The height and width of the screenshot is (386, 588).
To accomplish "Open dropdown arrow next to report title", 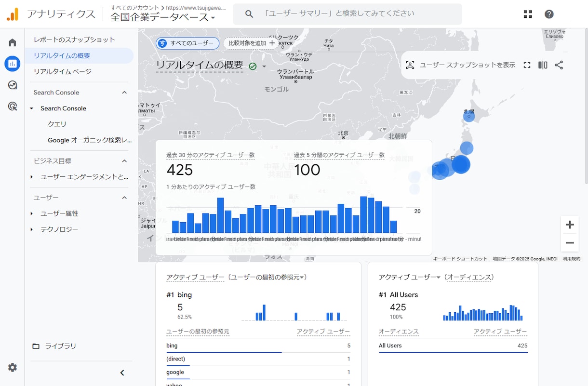I will 264,66.
